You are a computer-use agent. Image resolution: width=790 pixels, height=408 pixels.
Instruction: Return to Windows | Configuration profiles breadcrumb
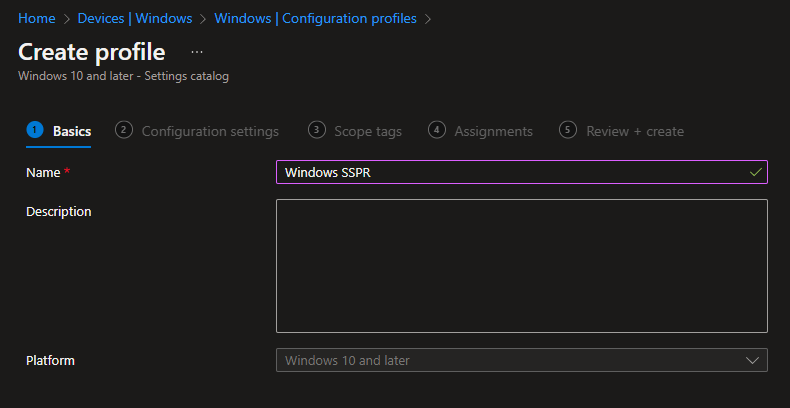[x=314, y=19]
